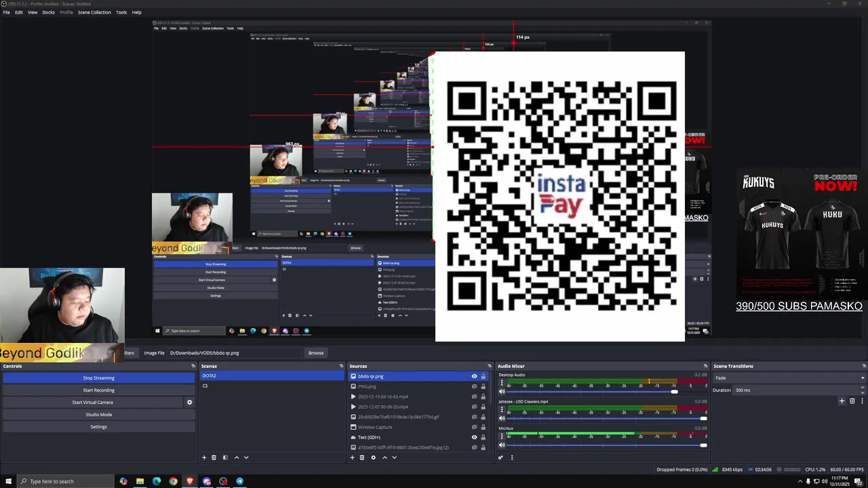Viewport: 868px width, 488px height.
Task: Open Telegram from taskbar
Action: click(239, 481)
